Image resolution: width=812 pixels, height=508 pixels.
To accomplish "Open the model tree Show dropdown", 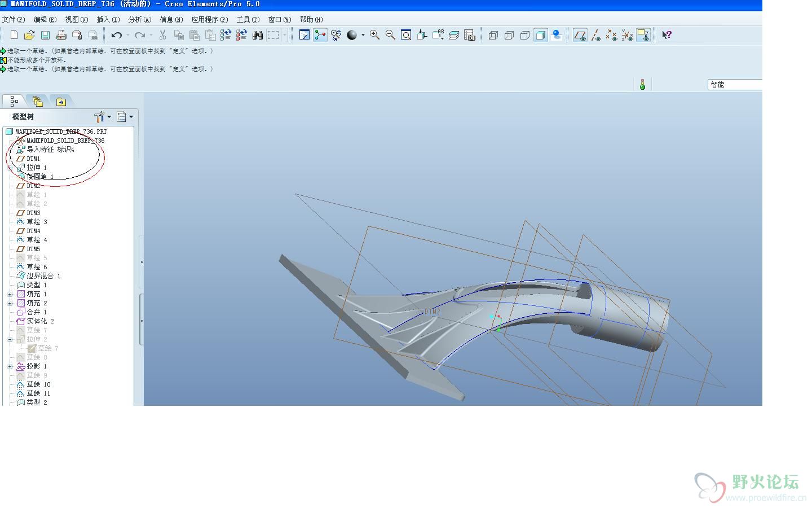I will 125,117.
